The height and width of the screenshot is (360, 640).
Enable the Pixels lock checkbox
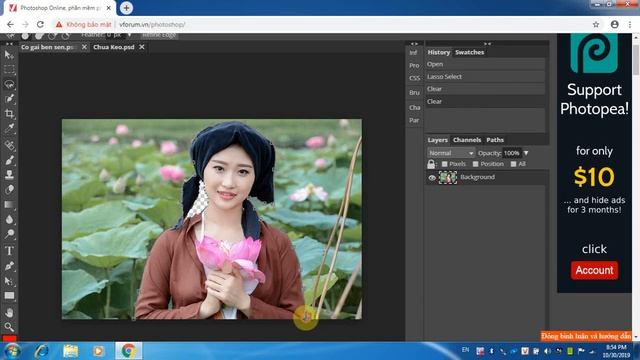[444, 164]
